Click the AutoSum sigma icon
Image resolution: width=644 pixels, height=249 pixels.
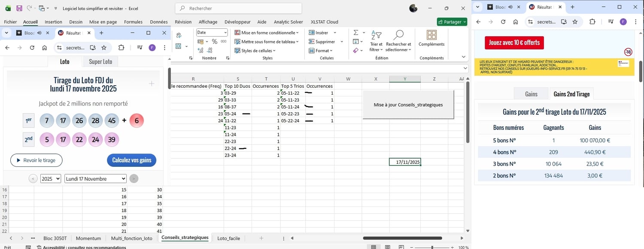(356, 33)
